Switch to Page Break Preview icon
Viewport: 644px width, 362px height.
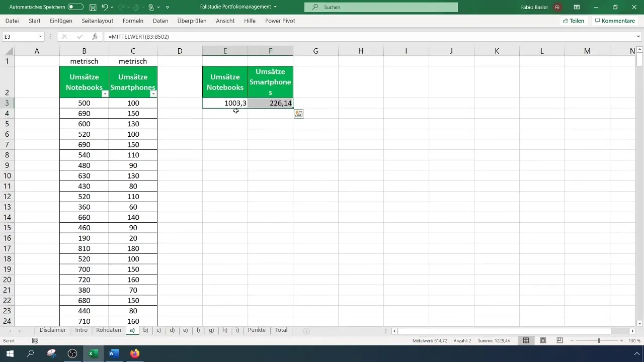click(559, 340)
